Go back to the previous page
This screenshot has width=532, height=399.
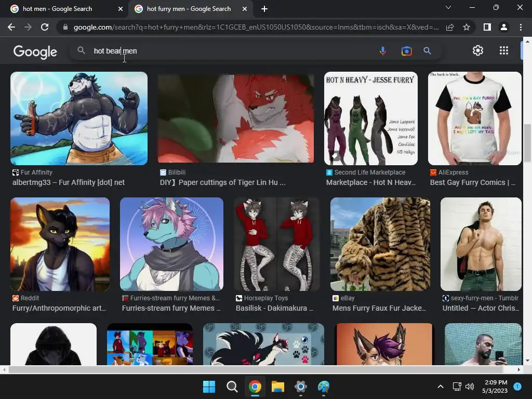11,27
